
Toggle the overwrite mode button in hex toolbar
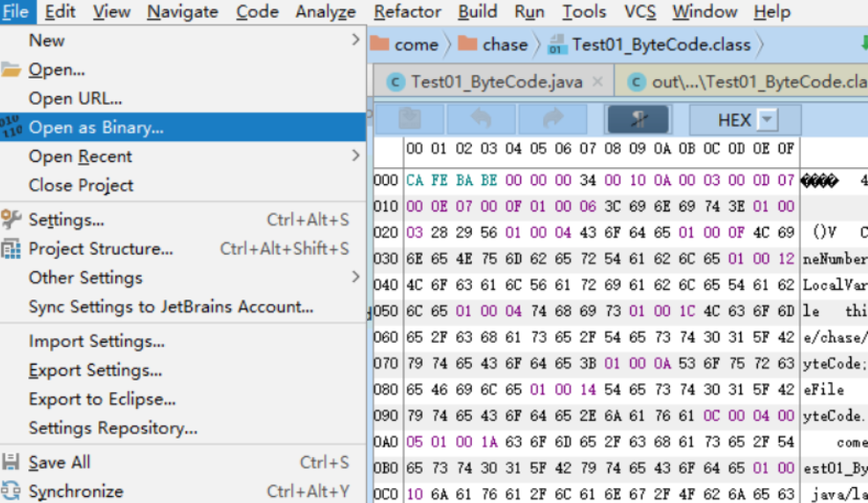(637, 120)
